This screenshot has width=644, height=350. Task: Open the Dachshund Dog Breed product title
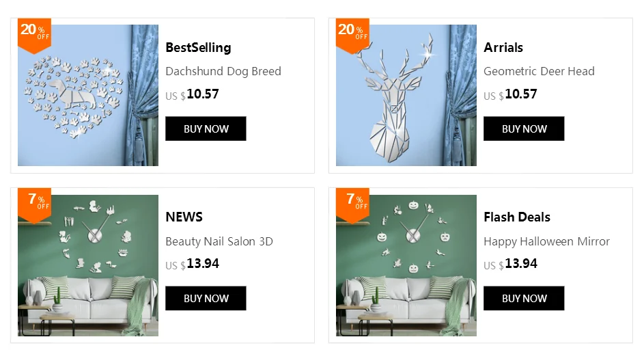pyautogui.click(x=223, y=72)
